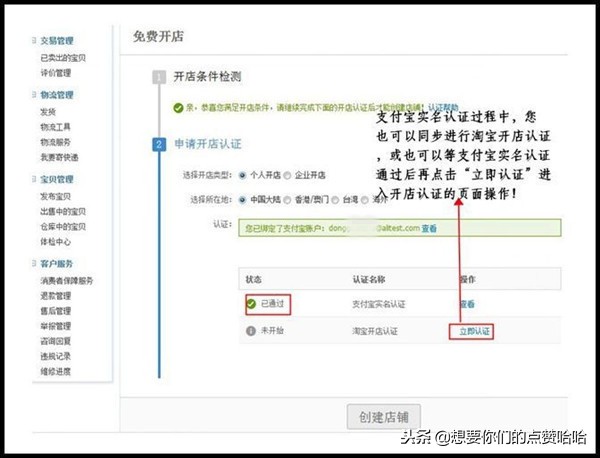Open 我要寄快递 in sidebar
Screen dimensions: 600x458
tap(59, 157)
